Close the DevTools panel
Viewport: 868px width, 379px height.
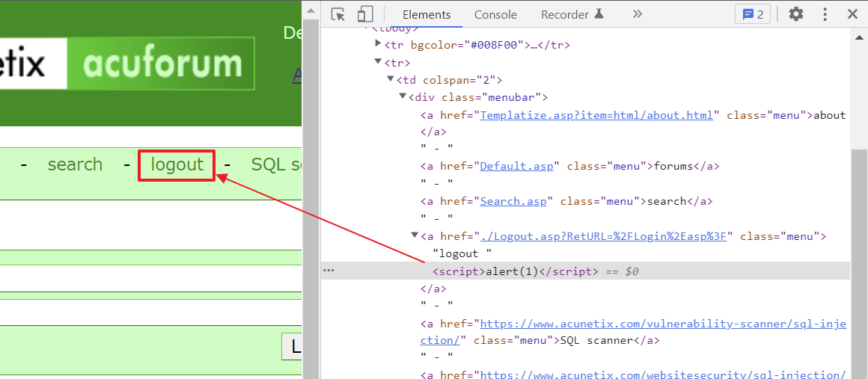coord(852,14)
